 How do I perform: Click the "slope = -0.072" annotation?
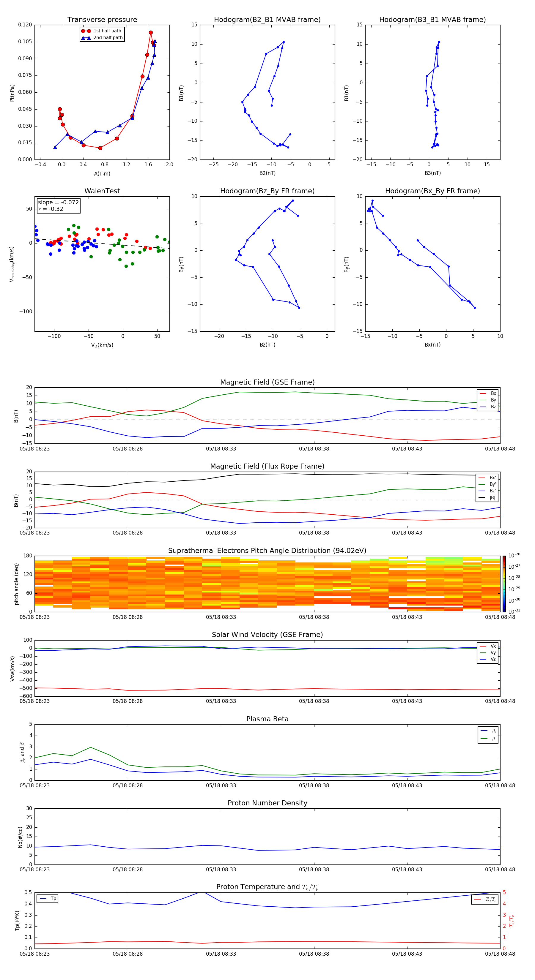[x=58, y=203]
